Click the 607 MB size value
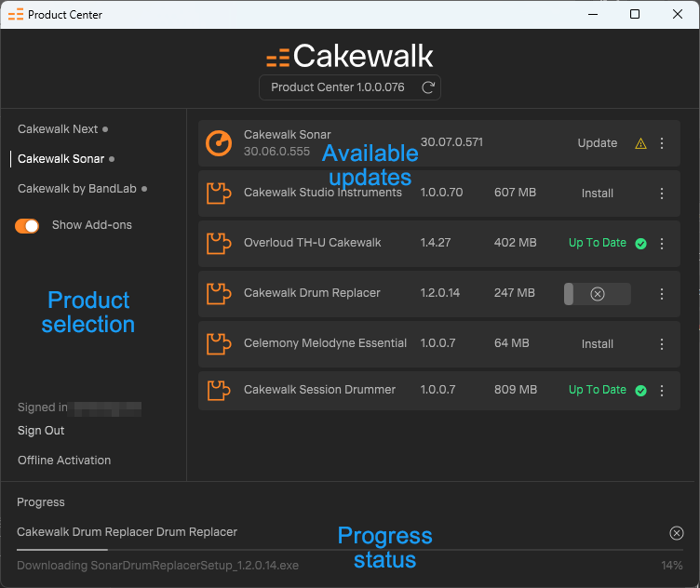The image size is (700, 588). tap(515, 193)
